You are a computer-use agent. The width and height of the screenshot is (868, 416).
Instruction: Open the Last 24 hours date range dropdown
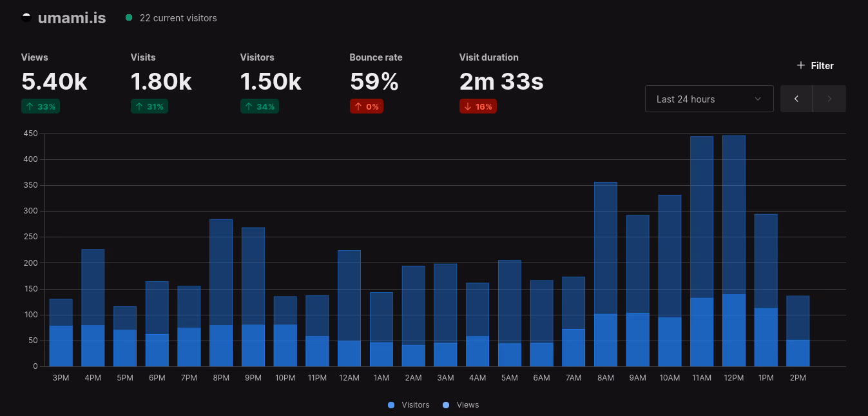tap(709, 99)
